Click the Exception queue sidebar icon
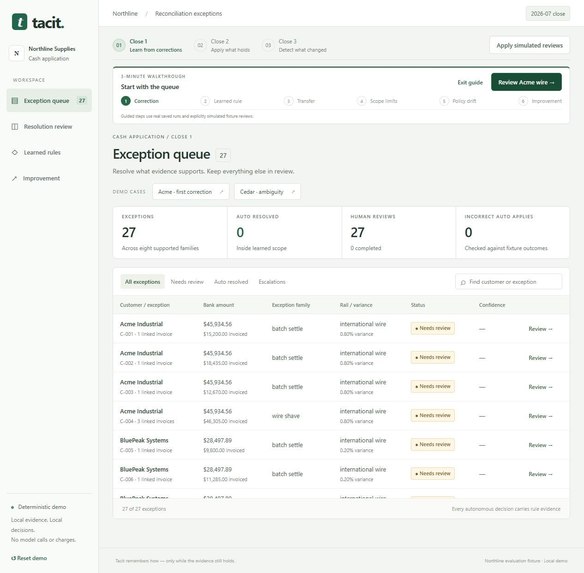The height and width of the screenshot is (573, 584). click(x=15, y=101)
